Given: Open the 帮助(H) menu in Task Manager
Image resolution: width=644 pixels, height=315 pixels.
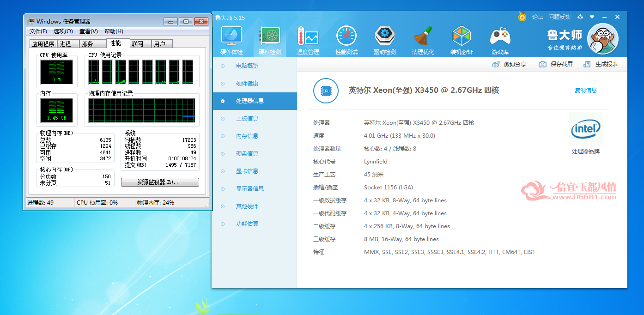Looking at the screenshot, I should 114,31.
